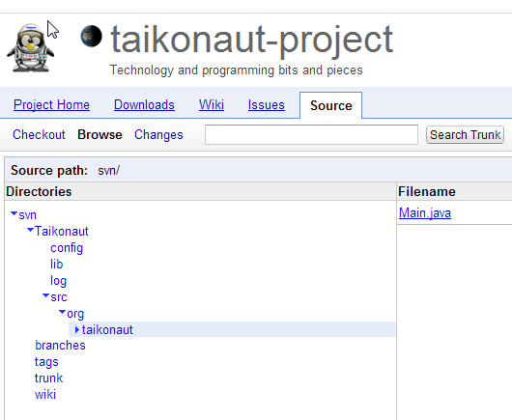This screenshot has height=420, width=512.
Task: Click the penguin astronaut project logo
Action: pos(30,47)
